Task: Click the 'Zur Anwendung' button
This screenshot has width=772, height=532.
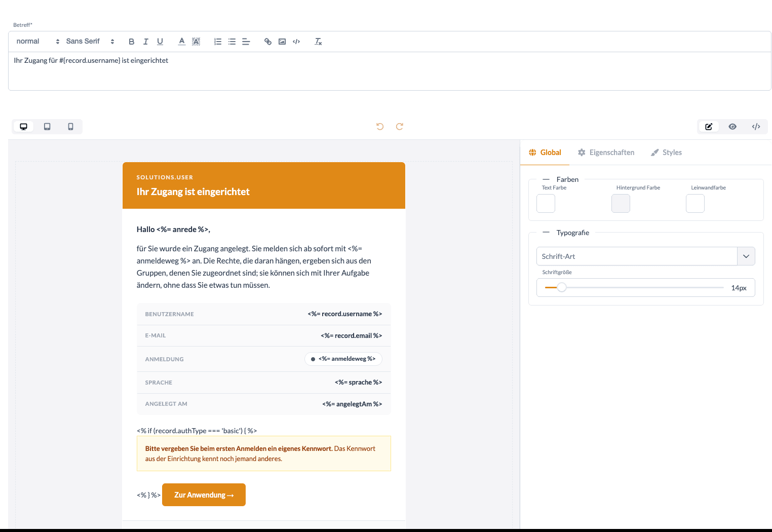Action: click(x=204, y=495)
